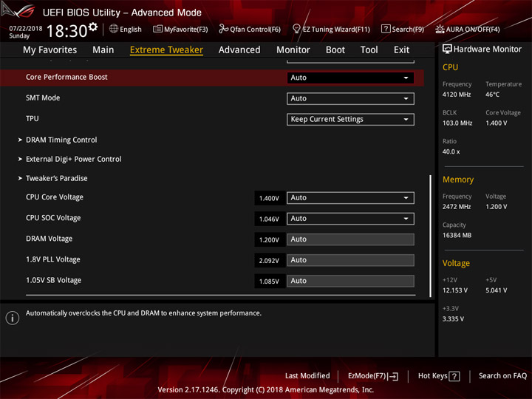Switch to the Main tab
This screenshot has width=532, height=399.
coord(103,50)
